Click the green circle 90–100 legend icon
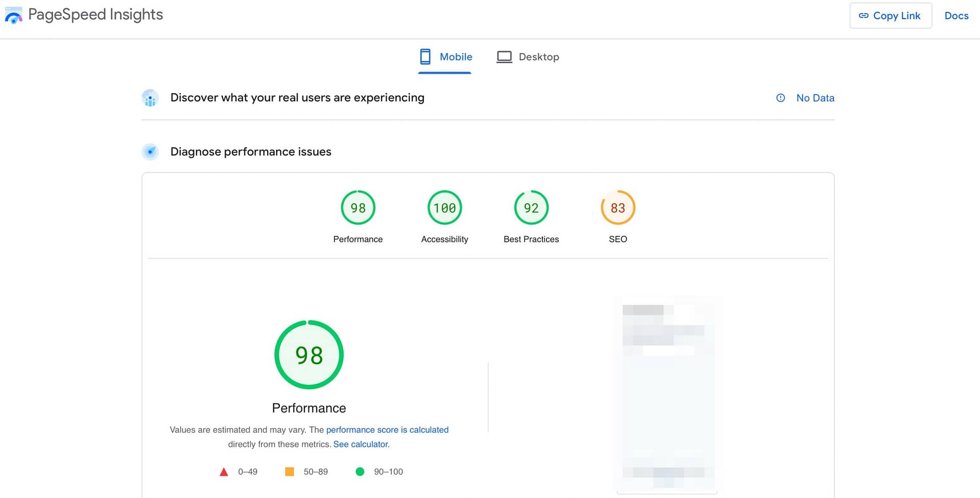Image resolution: width=980 pixels, height=498 pixels. point(360,471)
